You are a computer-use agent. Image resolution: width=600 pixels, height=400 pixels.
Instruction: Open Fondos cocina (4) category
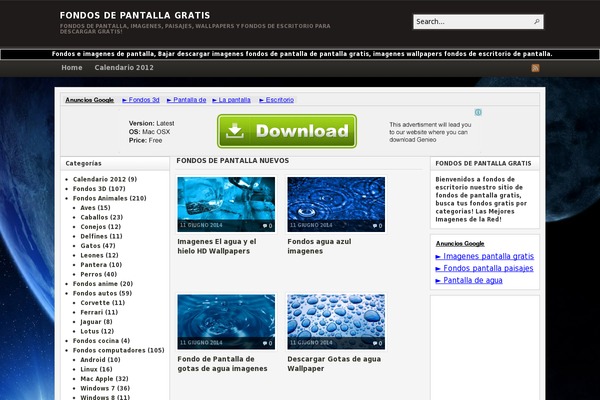tap(101, 341)
